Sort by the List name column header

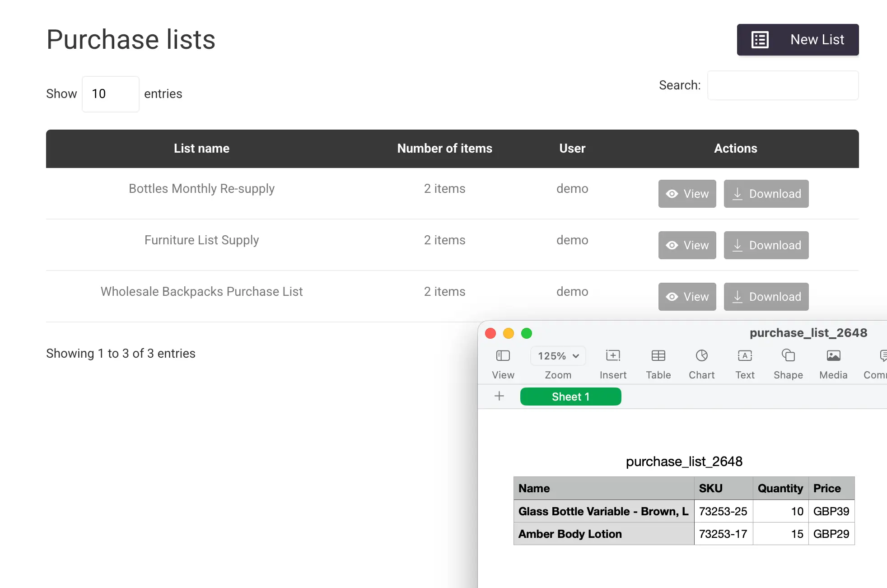click(201, 149)
